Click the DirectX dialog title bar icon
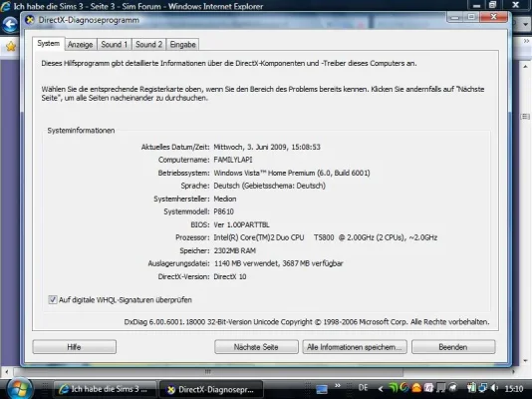The image size is (532, 399). (30, 20)
